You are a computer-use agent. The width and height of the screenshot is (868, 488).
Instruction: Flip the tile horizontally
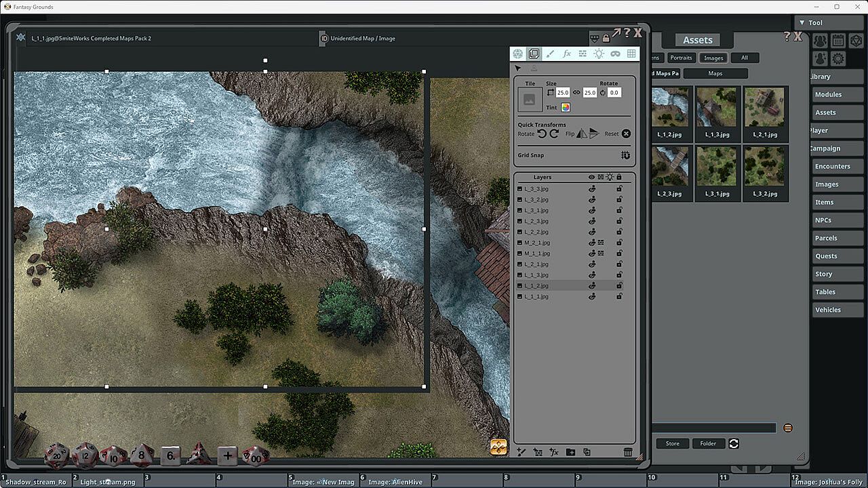(582, 134)
